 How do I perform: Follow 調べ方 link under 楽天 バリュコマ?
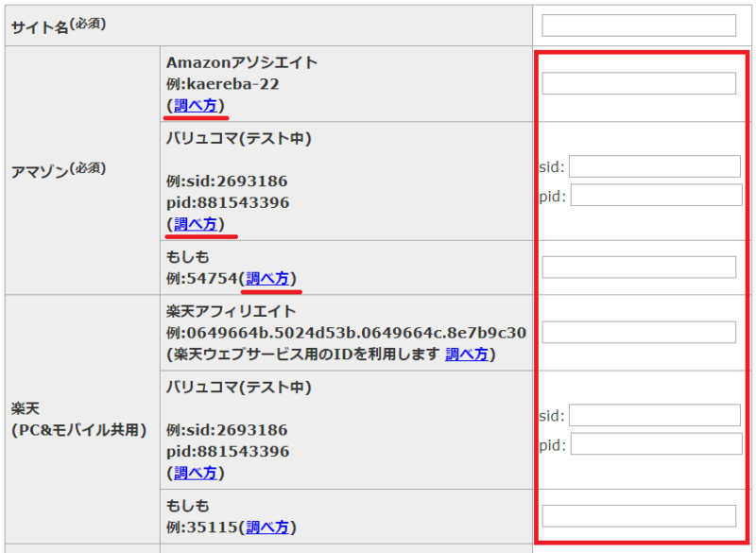(x=195, y=473)
